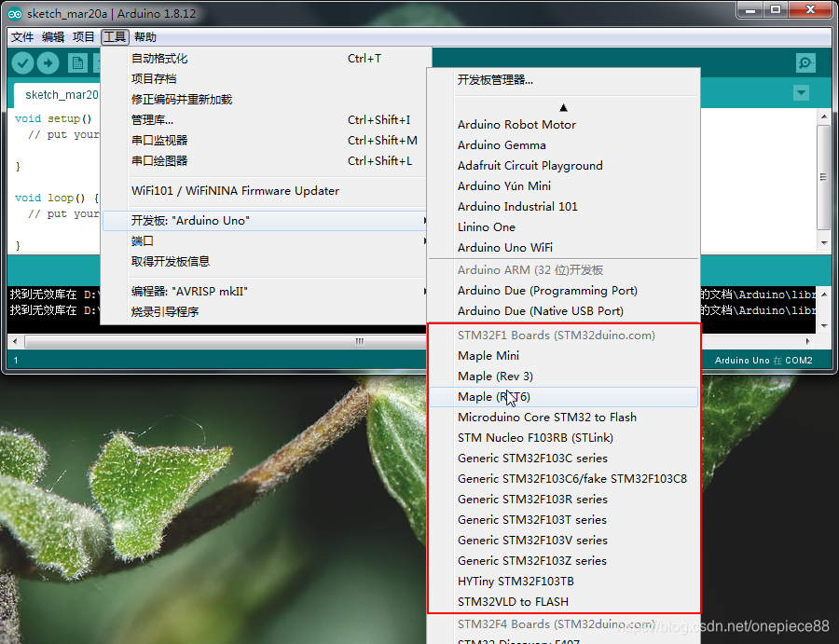Image resolution: width=839 pixels, height=644 pixels.
Task: Select Arduino Gemma board
Action: [x=563, y=145]
